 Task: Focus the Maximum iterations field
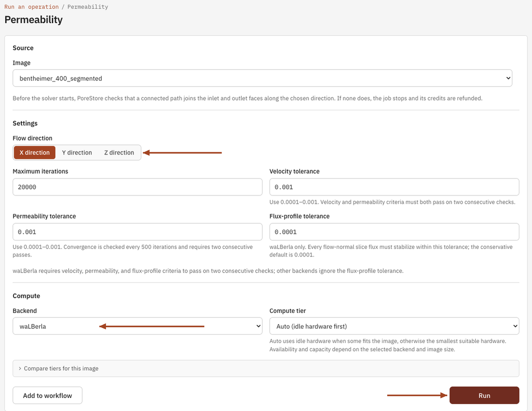pyautogui.click(x=137, y=187)
